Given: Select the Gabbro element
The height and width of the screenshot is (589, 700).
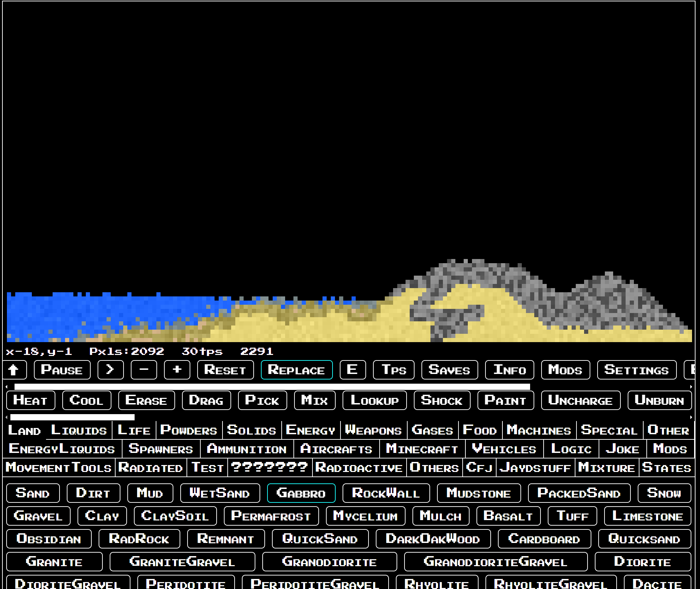Looking at the screenshot, I should 301,493.
